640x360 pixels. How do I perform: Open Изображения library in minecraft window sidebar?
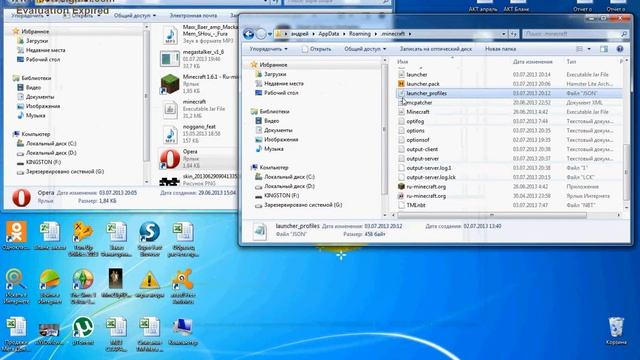[x=281, y=140]
